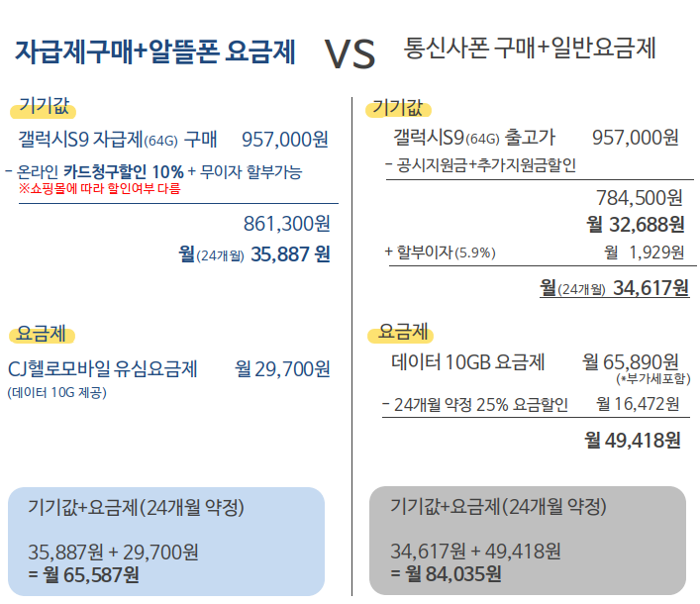
Task: Select the 861,300원 discounted price
Action: [x=286, y=224]
